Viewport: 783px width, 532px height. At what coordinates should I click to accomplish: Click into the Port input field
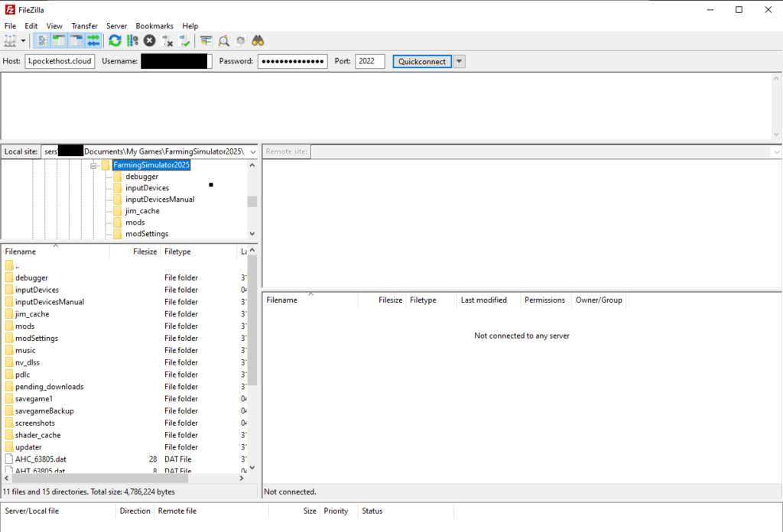pyautogui.click(x=370, y=61)
